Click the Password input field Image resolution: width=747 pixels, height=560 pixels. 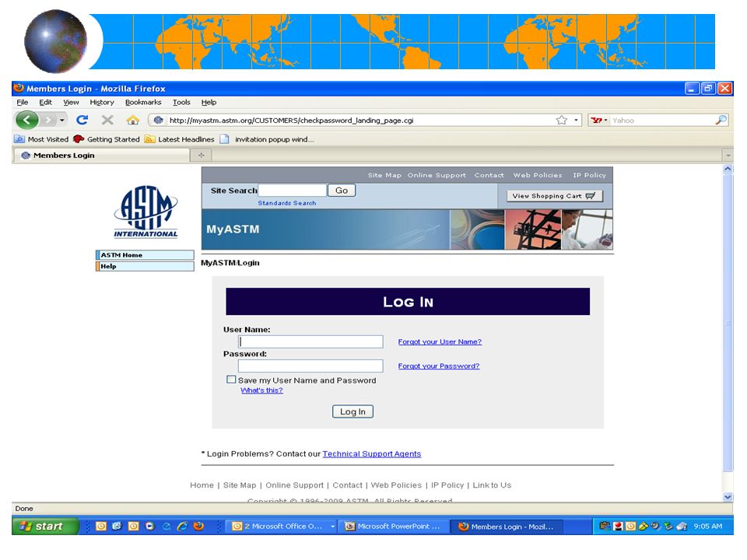coord(310,366)
